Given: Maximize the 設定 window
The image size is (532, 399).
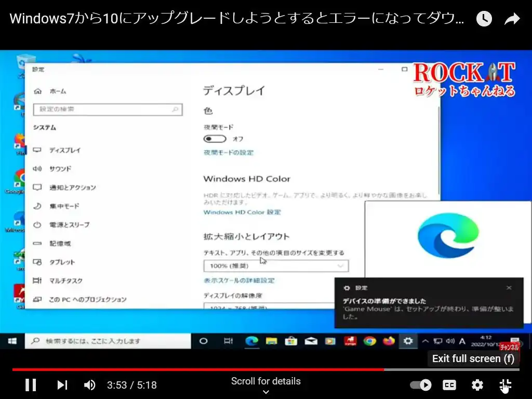Looking at the screenshot, I should 404,69.
